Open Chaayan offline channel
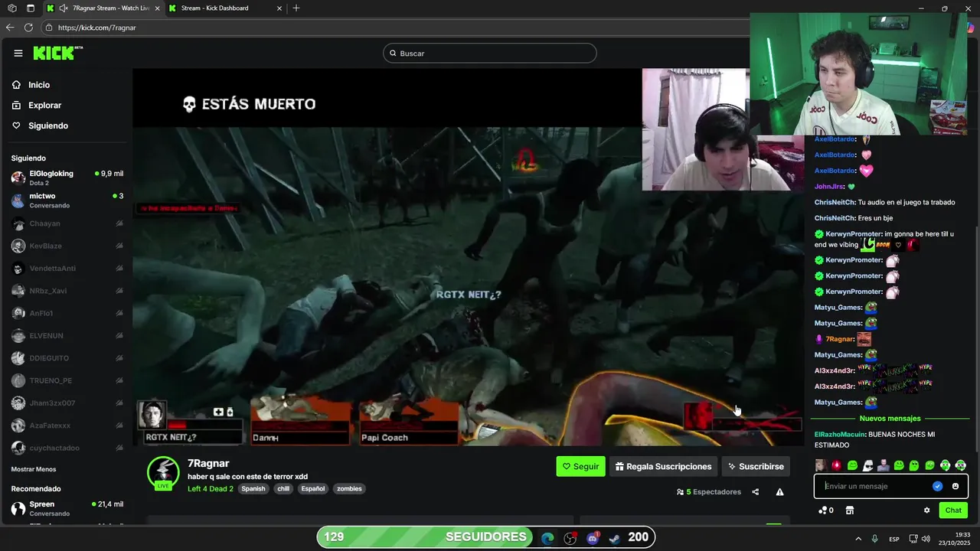Image resolution: width=980 pixels, height=551 pixels. tap(67, 223)
